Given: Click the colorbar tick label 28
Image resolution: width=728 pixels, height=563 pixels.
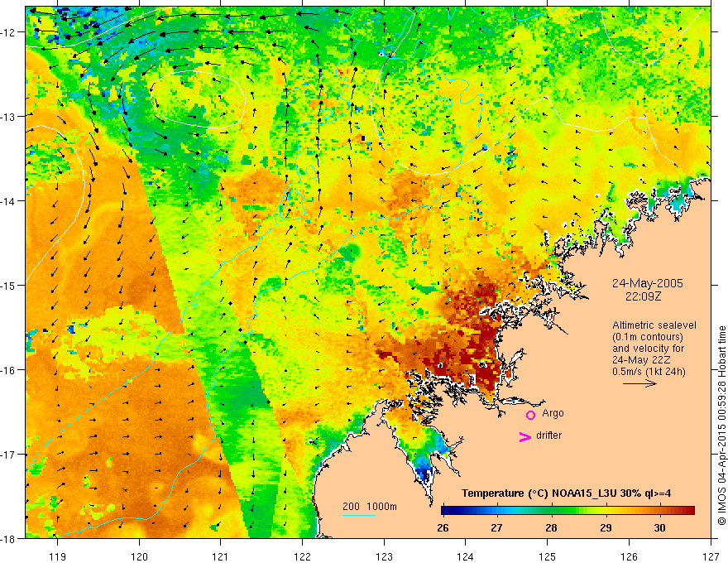Looking at the screenshot, I should coord(551,527).
